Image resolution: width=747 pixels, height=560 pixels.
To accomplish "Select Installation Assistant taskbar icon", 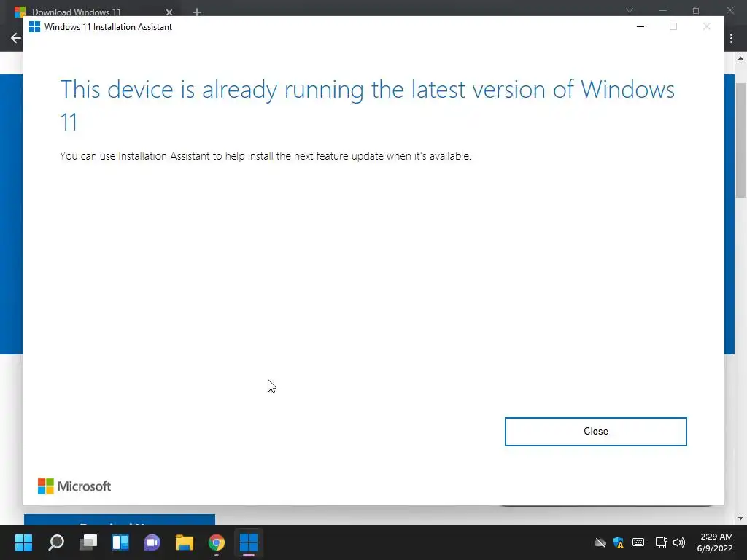I will (248, 542).
